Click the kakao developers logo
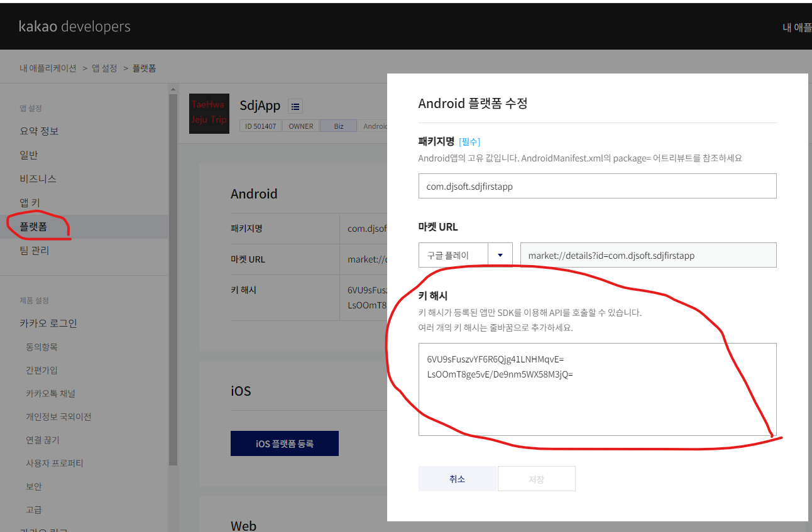Image resolution: width=812 pixels, height=532 pixels. pos(75,26)
